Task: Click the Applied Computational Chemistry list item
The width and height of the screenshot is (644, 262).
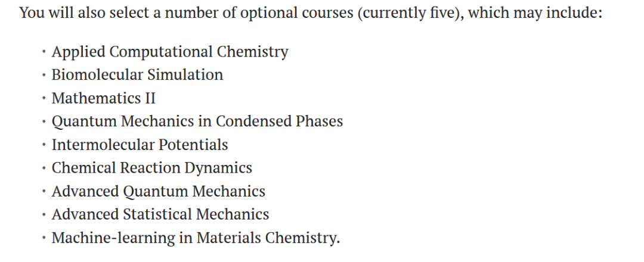Action: [x=169, y=52]
